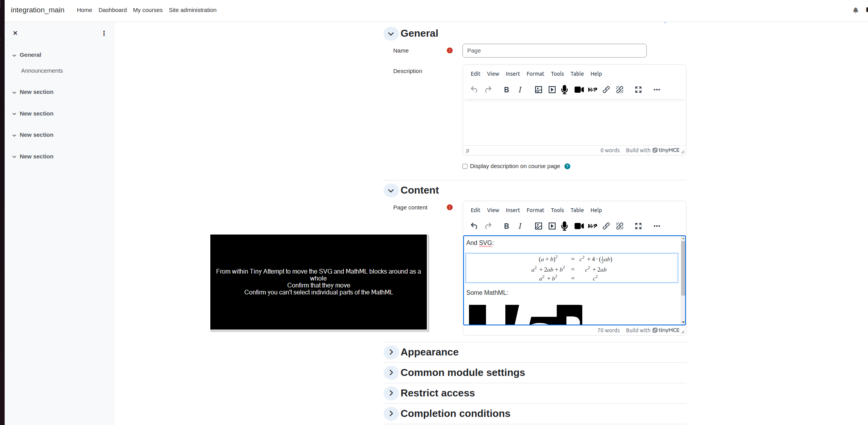Open the Edit menu in Description editor
The width and height of the screenshot is (868, 425).
point(475,74)
